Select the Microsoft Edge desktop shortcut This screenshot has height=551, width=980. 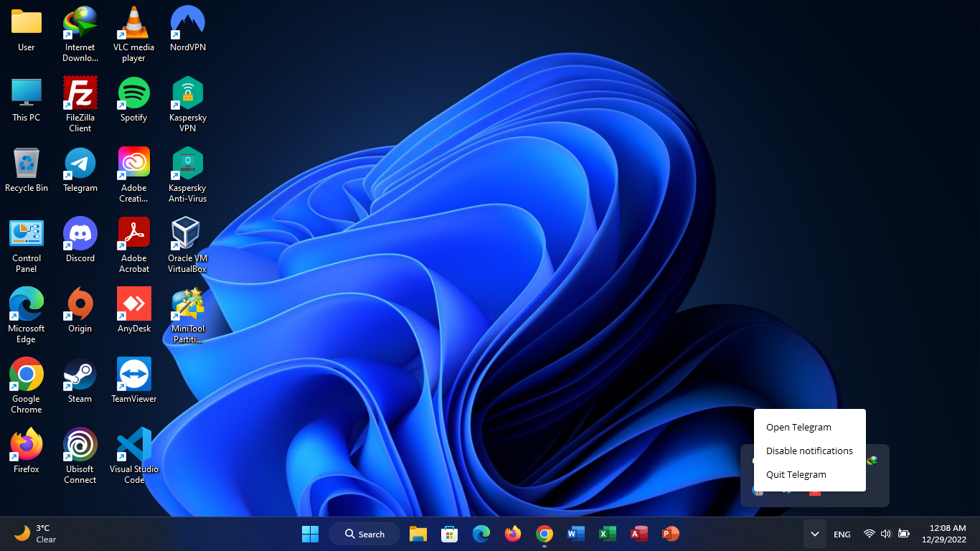pos(27,316)
